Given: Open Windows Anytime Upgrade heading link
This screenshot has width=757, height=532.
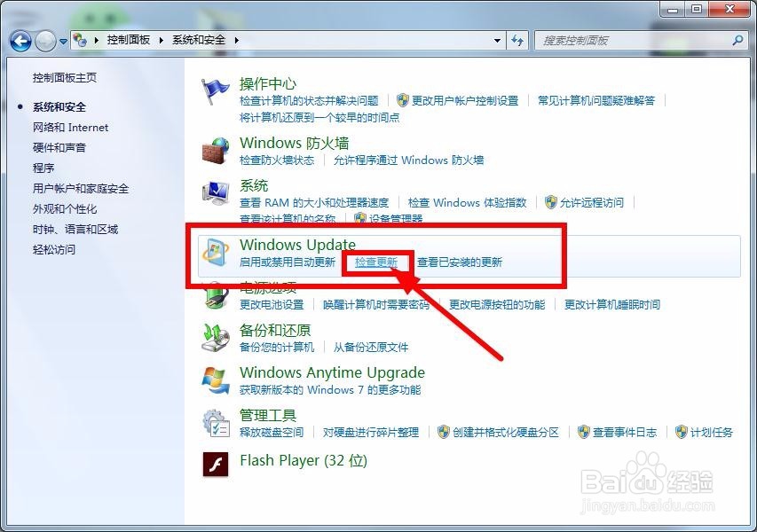Looking at the screenshot, I should tap(332, 372).
